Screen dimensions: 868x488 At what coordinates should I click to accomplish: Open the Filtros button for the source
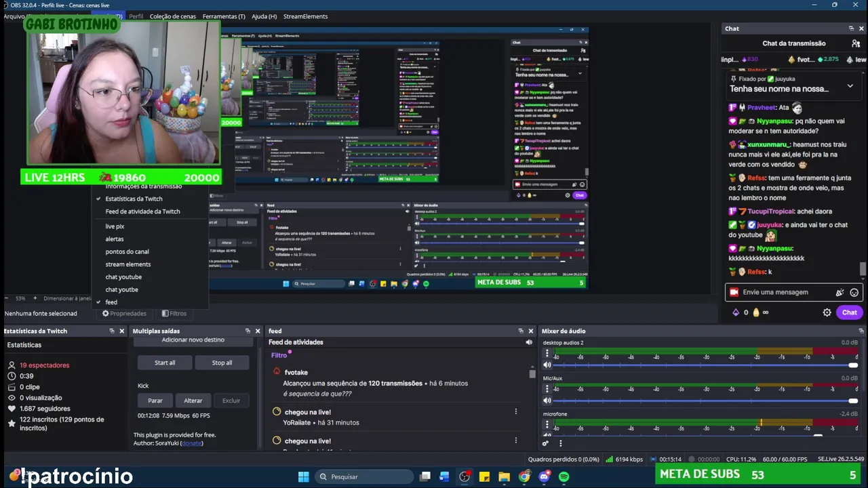tap(174, 314)
